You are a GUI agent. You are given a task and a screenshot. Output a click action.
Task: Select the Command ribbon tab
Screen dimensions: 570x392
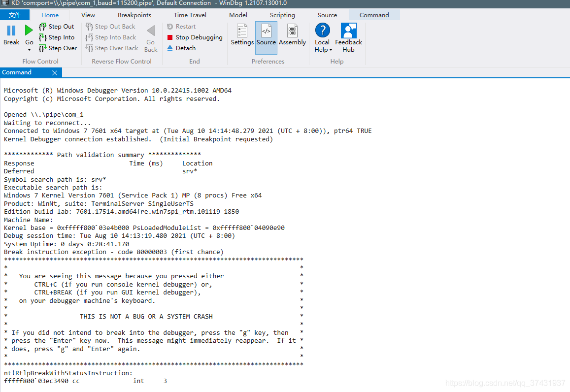(374, 15)
